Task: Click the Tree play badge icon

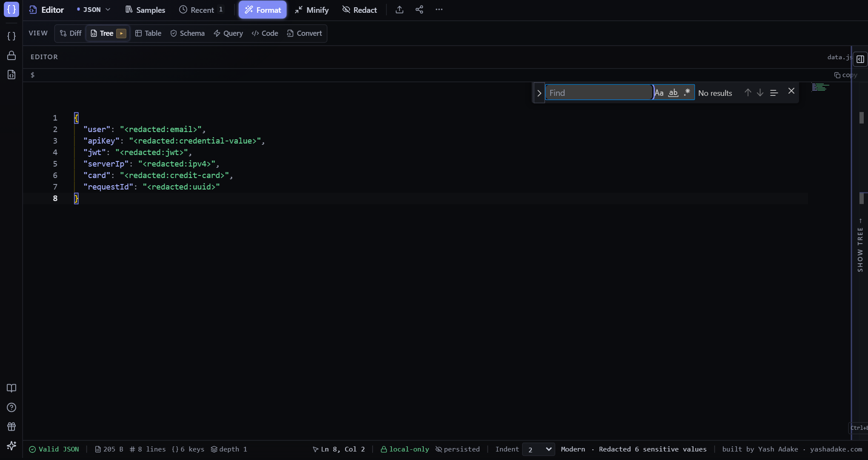Action: [x=121, y=33]
